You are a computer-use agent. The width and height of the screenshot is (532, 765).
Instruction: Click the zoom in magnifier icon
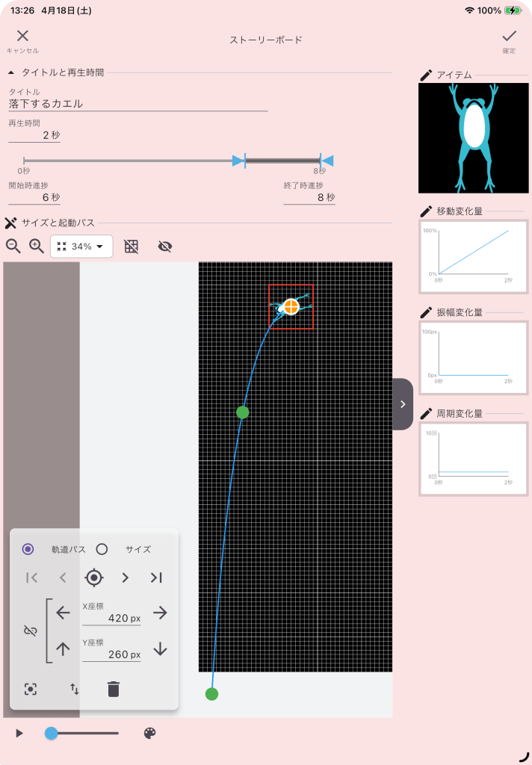click(36, 246)
